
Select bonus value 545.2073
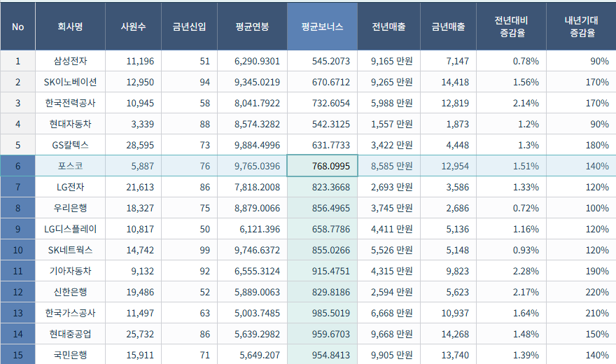coord(322,61)
